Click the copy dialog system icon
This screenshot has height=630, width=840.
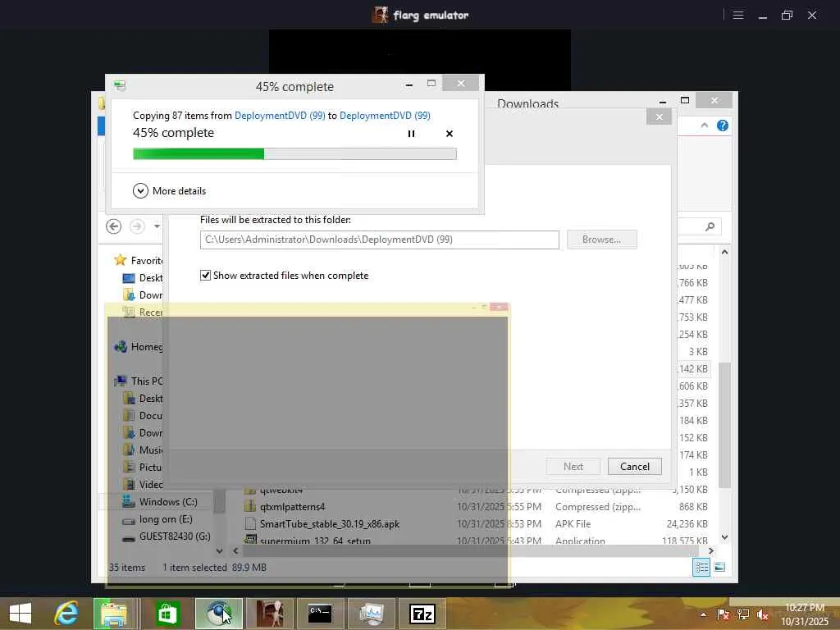[x=120, y=85]
